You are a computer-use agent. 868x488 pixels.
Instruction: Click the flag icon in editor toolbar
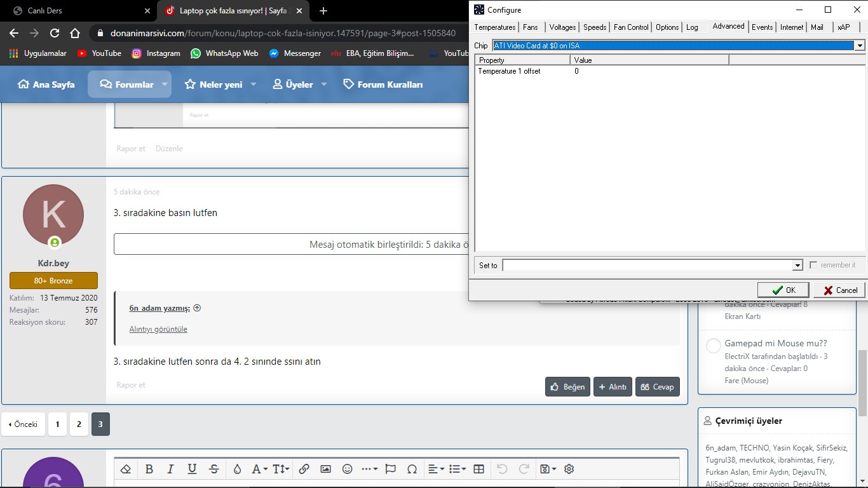point(391,469)
